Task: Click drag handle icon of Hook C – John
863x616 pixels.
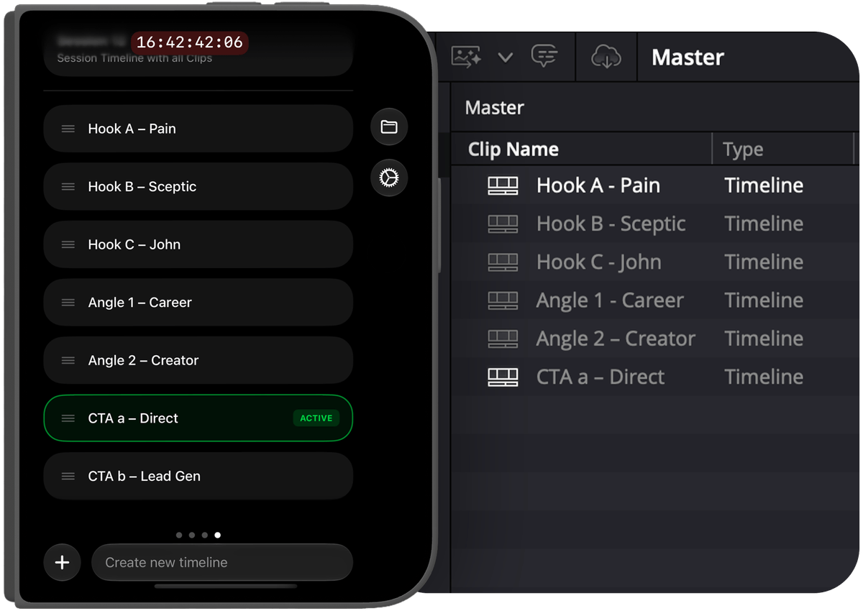Action: coord(68,244)
